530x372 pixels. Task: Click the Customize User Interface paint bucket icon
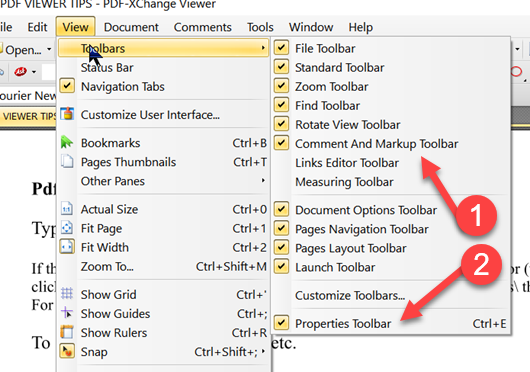[67, 114]
